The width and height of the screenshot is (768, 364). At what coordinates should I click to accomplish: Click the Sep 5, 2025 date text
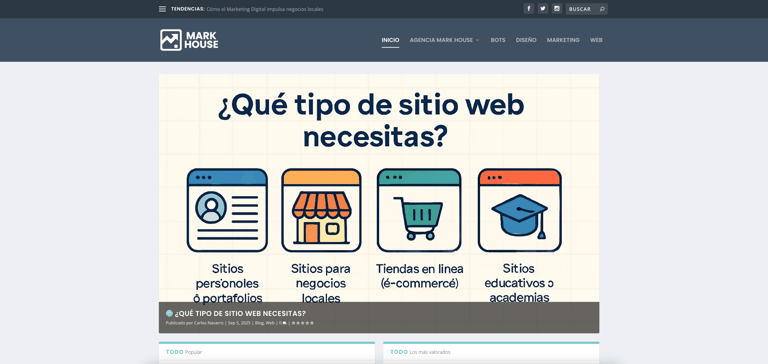click(239, 323)
